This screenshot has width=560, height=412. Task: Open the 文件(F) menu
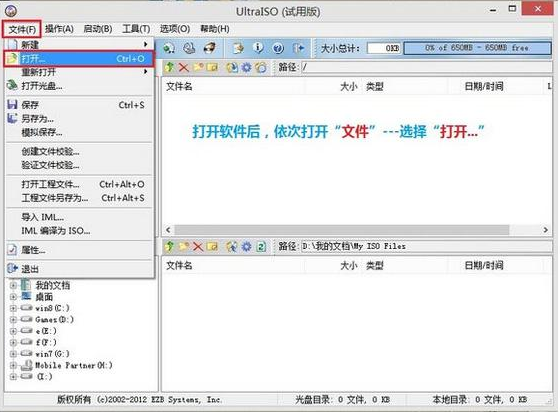[22, 29]
